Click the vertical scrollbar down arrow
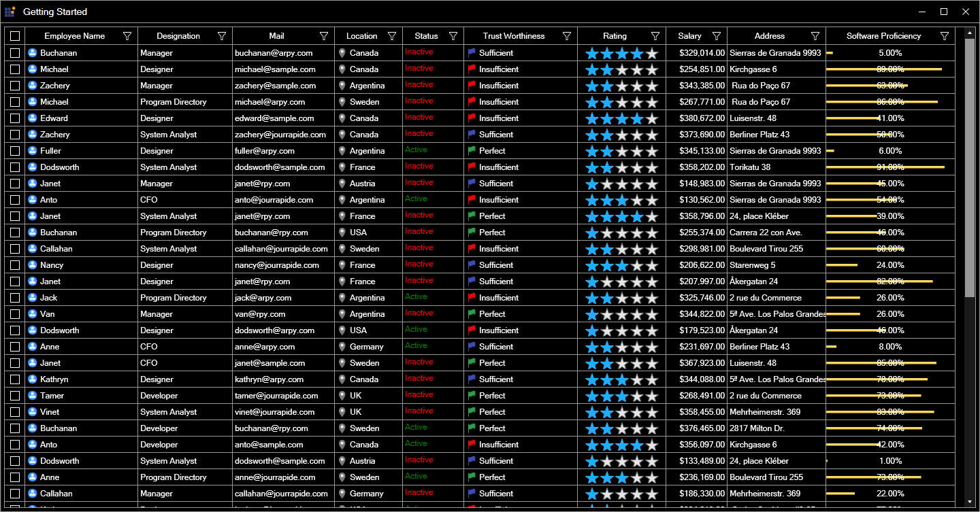Image resolution: width=980 pixels, height=512 pixels. coord(970,502)
